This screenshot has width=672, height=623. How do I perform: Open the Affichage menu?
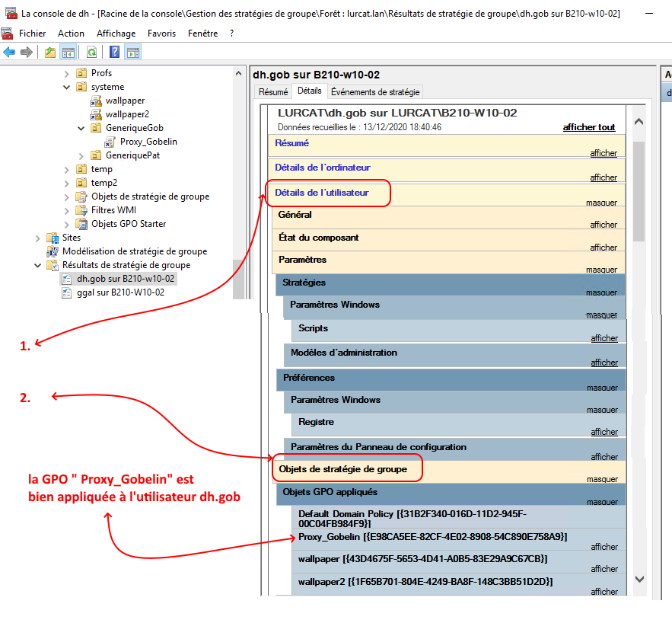(116, 34)
